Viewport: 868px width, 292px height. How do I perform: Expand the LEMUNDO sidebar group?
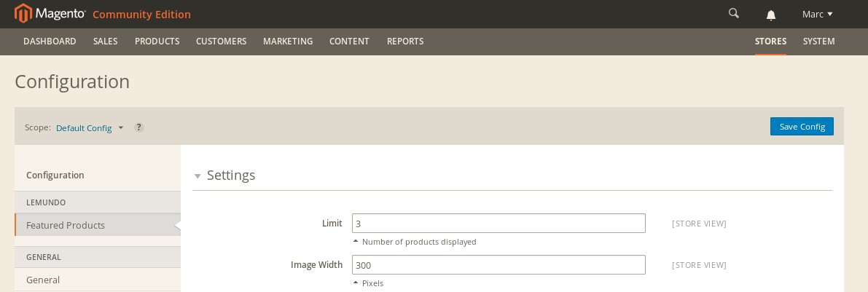98,202
